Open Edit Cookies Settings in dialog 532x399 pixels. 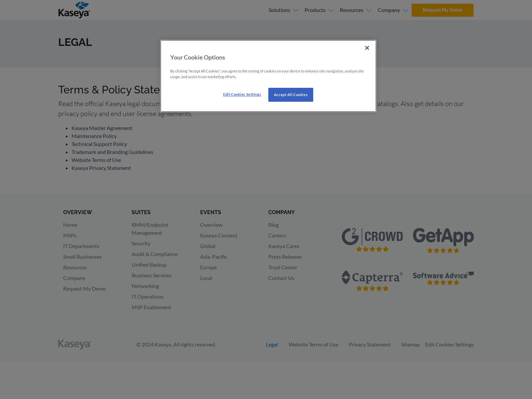point(242,94)
